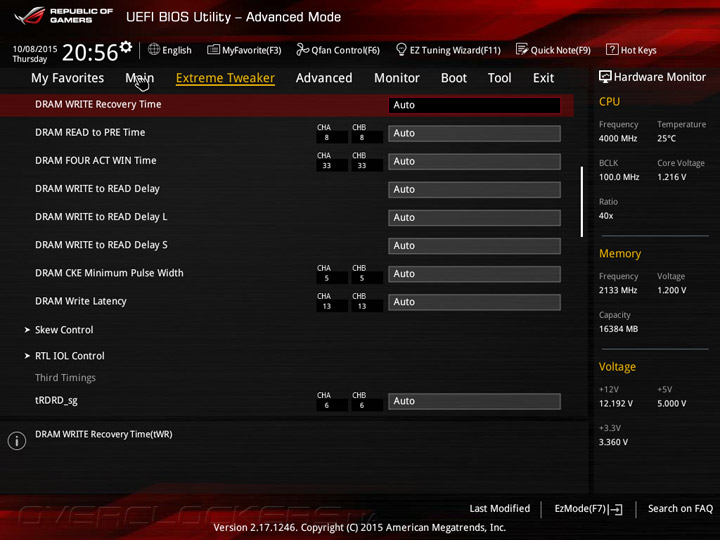
Task: Go to the Exit tab
Action: (x=543, y=78)
